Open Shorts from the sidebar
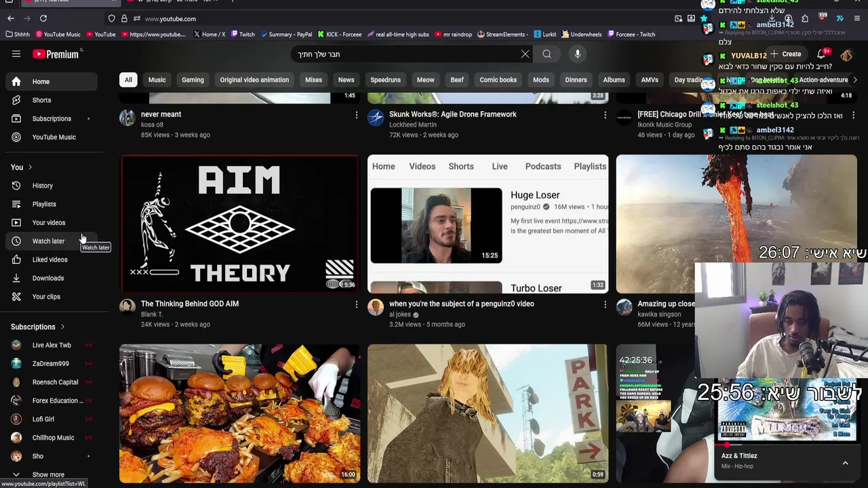The height and width of the screenshot is (488, 868). 53,100
